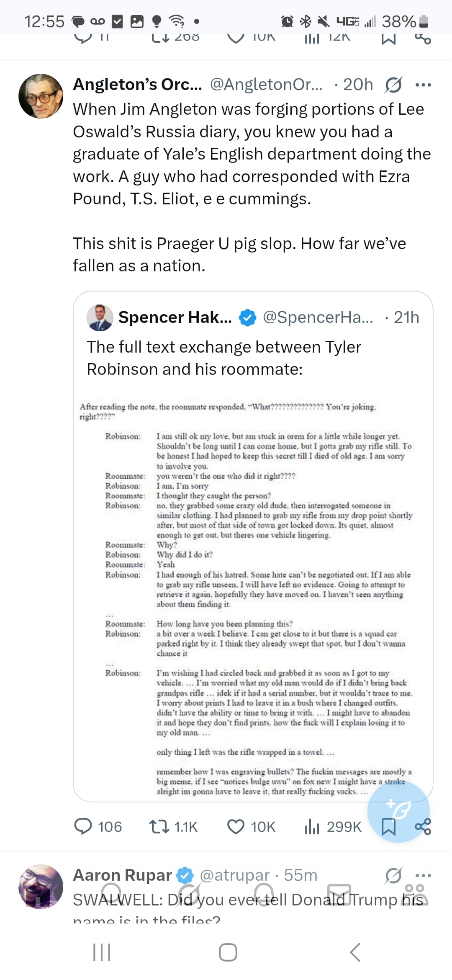Like the Angleton's Orc tweet with 10K likes
The image size is (452, 980).
(x=236, y=826)
